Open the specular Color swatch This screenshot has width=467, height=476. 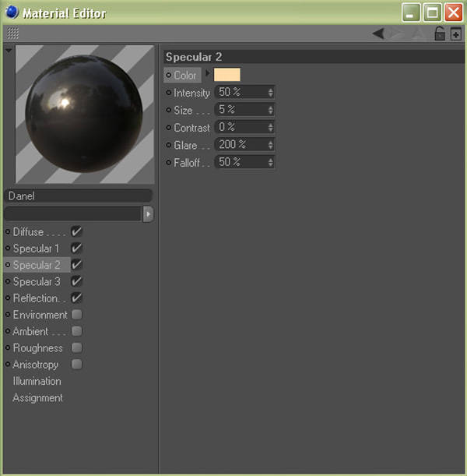[227, 75]
